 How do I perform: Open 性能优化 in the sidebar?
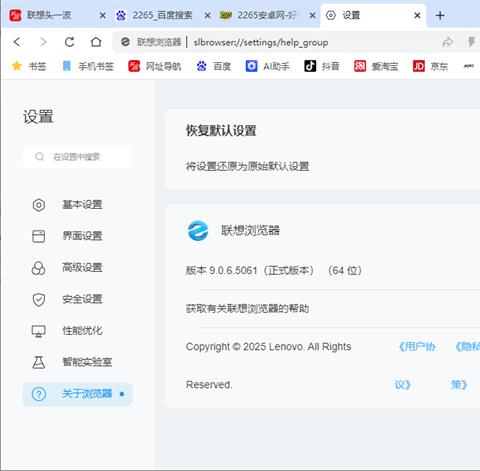click(77, 331)
